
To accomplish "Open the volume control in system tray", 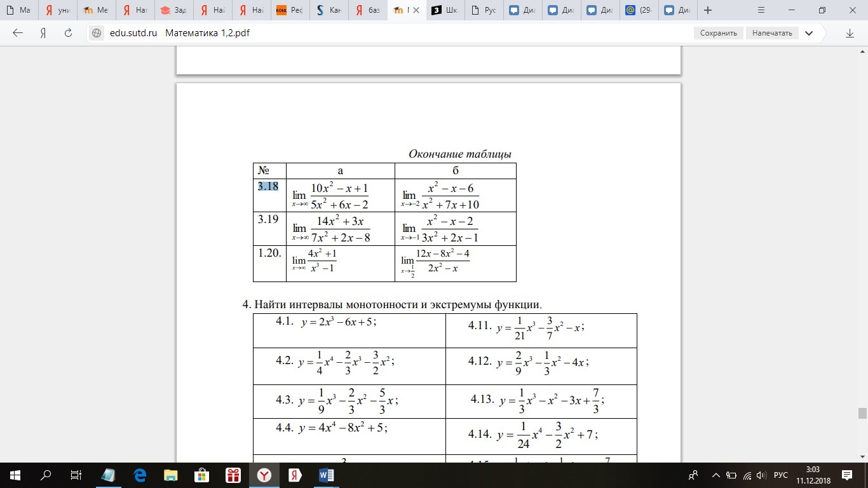I will [760, 475].
